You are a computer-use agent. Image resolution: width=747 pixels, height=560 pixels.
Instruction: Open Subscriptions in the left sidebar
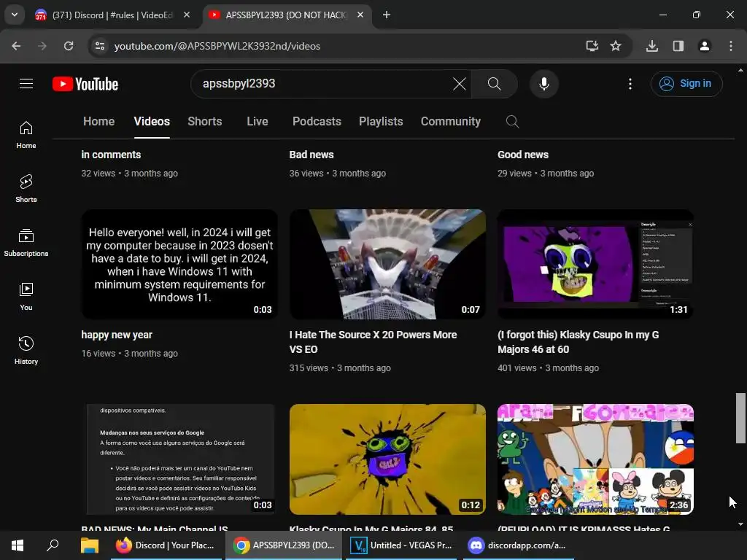coord(26,242)
